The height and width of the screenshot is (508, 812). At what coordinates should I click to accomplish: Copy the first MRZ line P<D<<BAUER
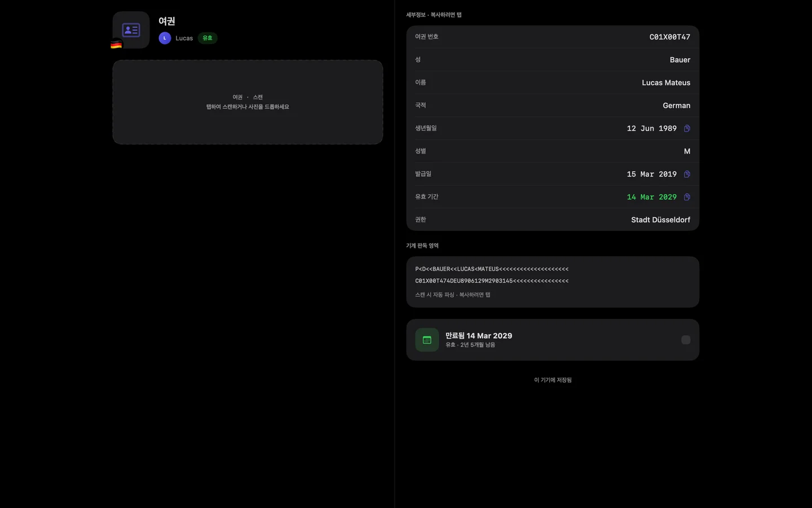[492, 269]
